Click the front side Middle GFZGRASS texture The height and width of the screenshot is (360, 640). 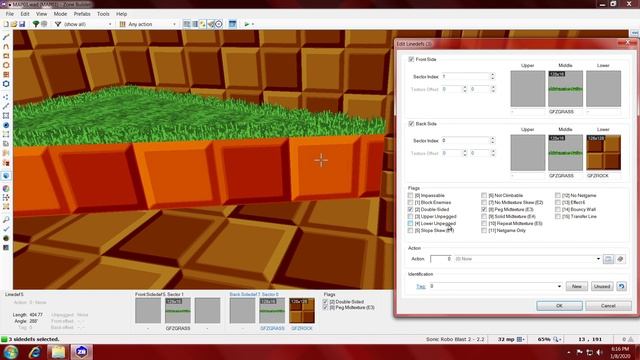pos(565,89)
